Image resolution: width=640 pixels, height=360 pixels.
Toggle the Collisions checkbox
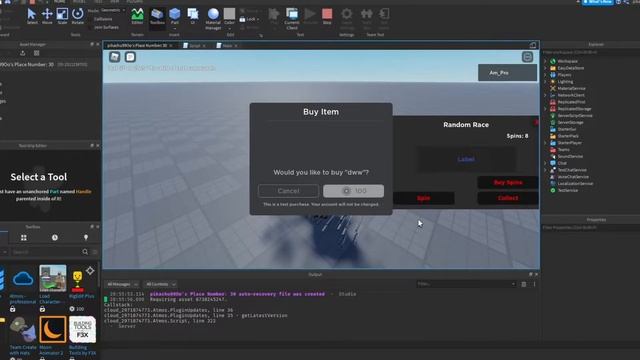[100, 19]
